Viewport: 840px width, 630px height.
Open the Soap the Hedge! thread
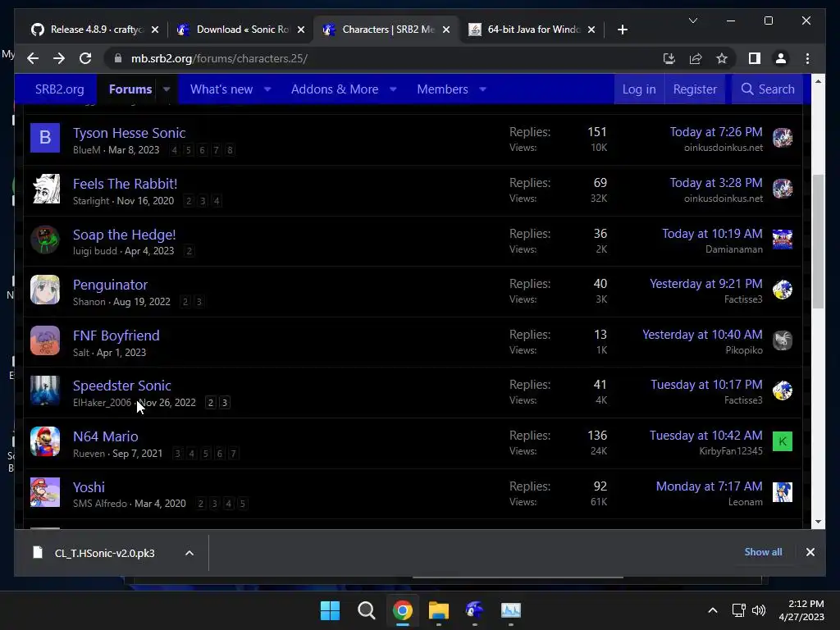tap(125, 235)
